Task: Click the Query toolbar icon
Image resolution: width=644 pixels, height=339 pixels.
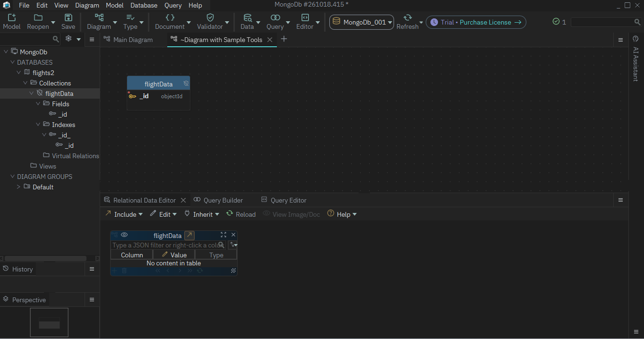Action: coord(275,17)
